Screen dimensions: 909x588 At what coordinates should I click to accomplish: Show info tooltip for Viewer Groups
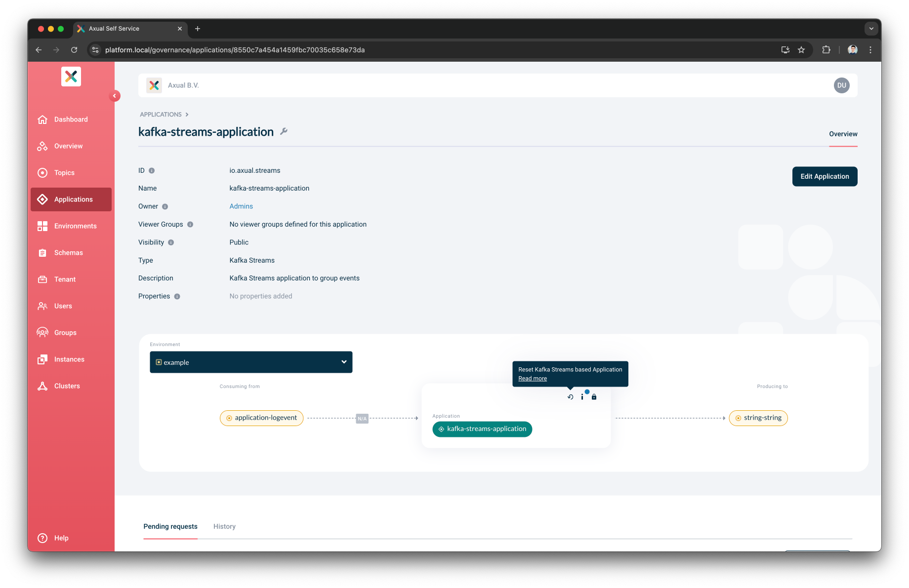(190, 225)
